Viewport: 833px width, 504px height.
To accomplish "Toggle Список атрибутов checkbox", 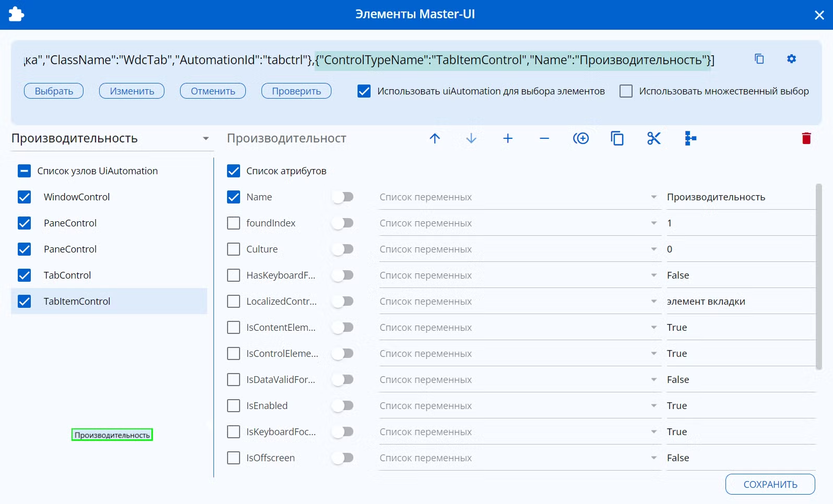I will [233, 171].
